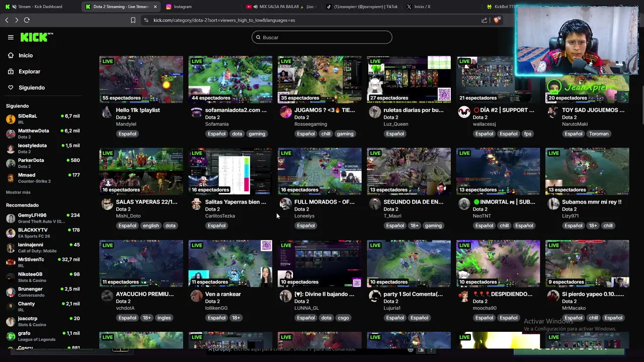Open SiDeRaL followed channel
644x362 pixels.
[43, 119]
